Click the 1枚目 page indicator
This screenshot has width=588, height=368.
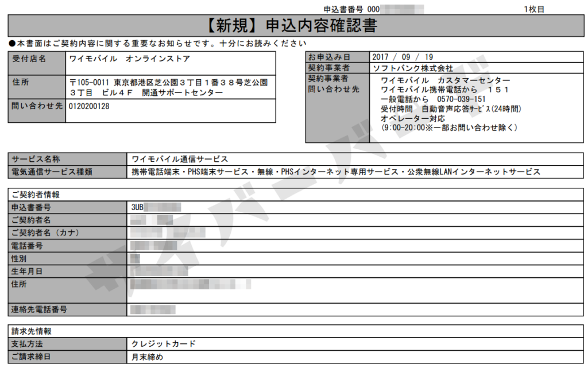tap(534, 9)
